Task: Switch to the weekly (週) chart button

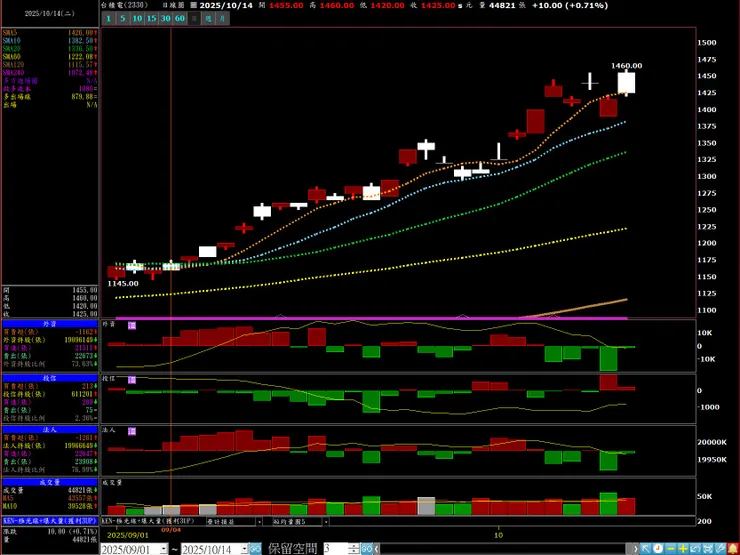Action: pyautogui.click(x=208, y=18)
